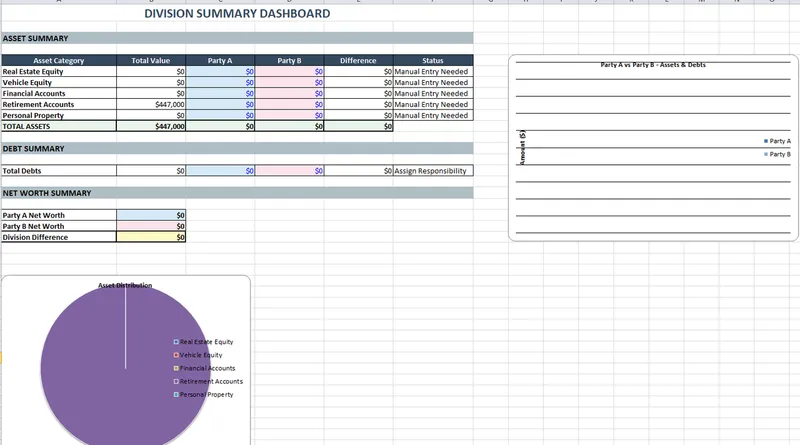Click Personal Property pie legend entry
This screenshot has width=800, height=445.
[204, 394]
